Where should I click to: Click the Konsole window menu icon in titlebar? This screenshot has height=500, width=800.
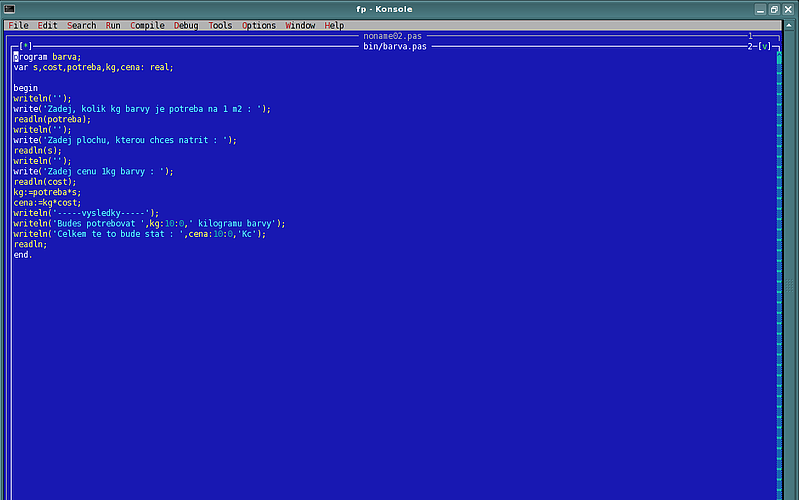(x=9, y=8)
